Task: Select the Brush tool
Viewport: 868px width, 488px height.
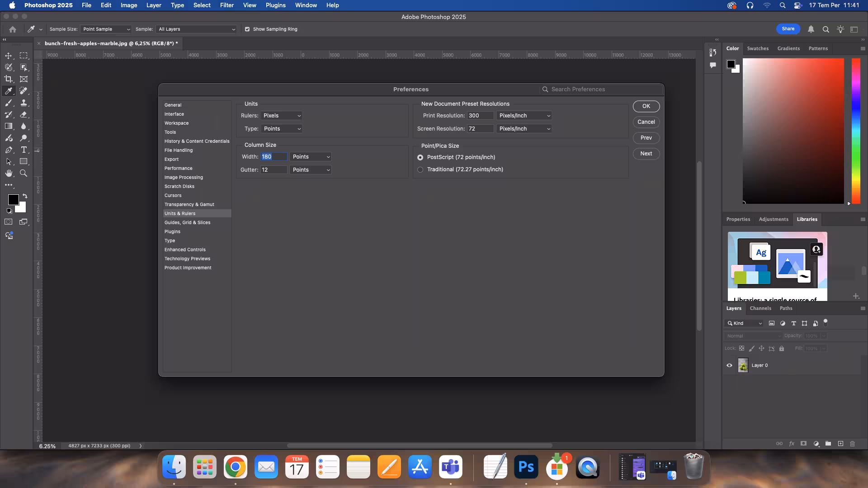Action: tap(9, 103)
